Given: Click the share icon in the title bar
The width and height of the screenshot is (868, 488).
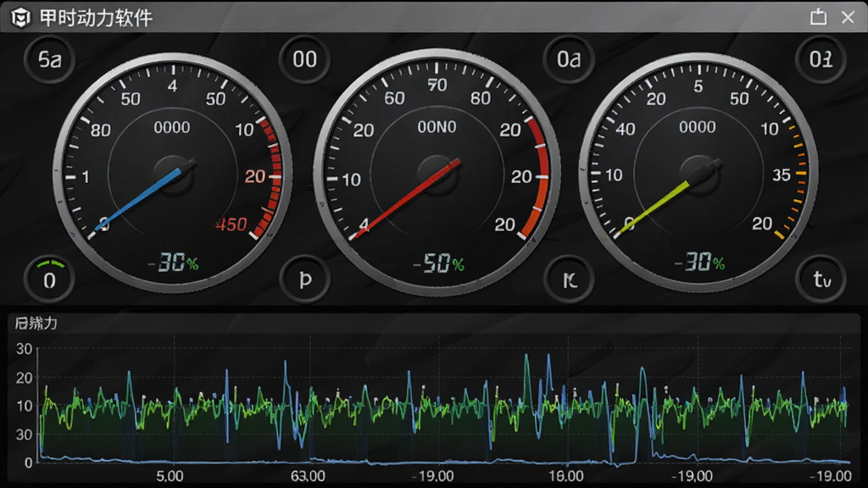Looking at the screenshot, I should coord(818,17).
